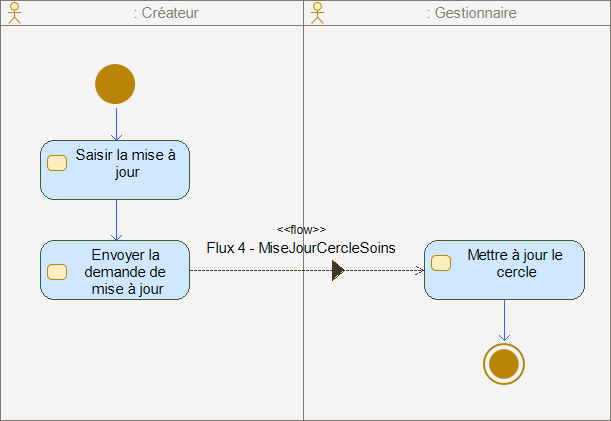Select the 'Envoyer la demande de mise à jour' text
Image resolution: width=611 pixels, height=421 pixels.
[124, 272]
